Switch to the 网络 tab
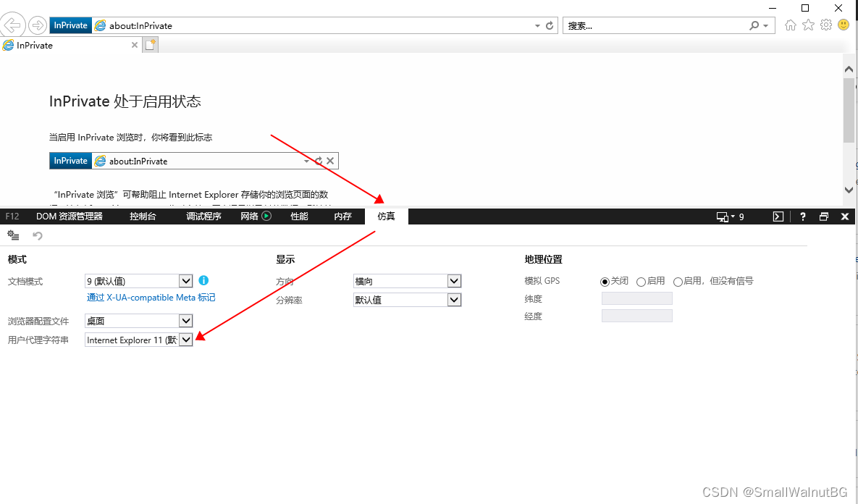858x504 pixels. click(250, 217)
